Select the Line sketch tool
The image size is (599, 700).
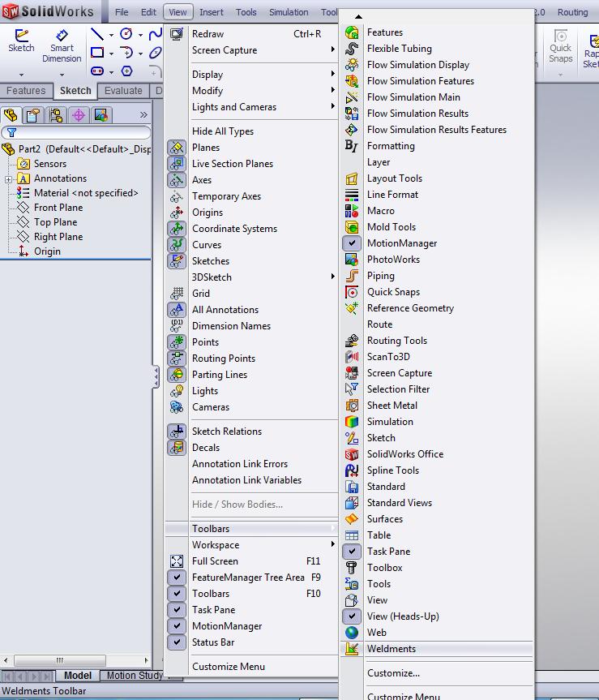click(x=96, y=34)
